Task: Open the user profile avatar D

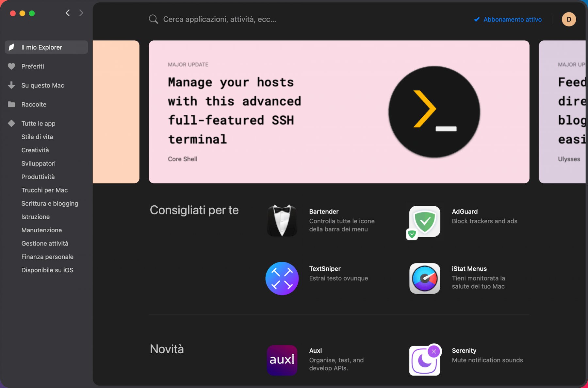Action: [x=568, y=19]
